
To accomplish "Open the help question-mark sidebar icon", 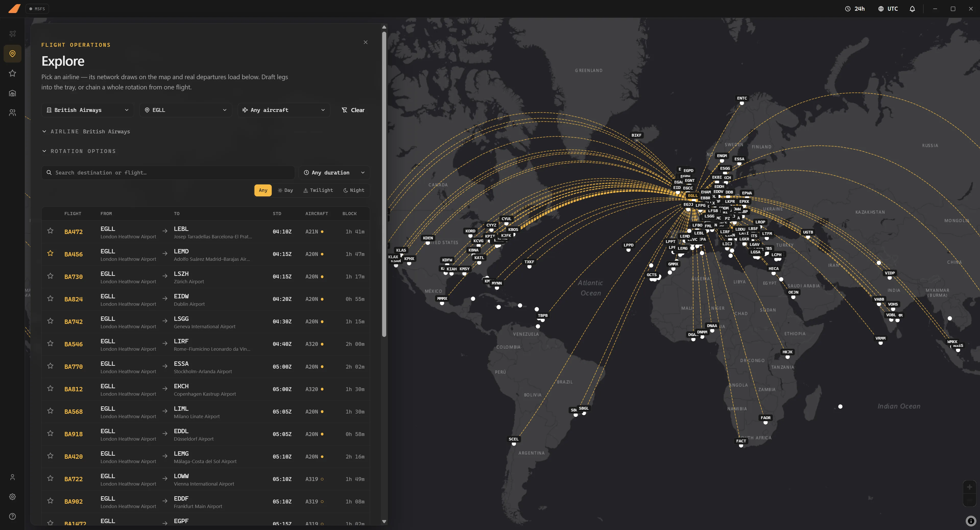I will tap(13, 516).
